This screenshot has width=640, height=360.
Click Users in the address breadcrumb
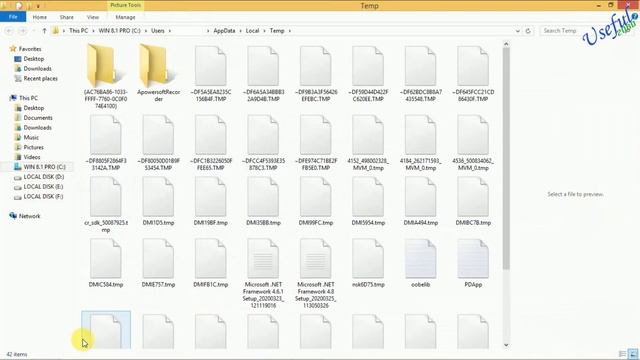click(158, 31)
